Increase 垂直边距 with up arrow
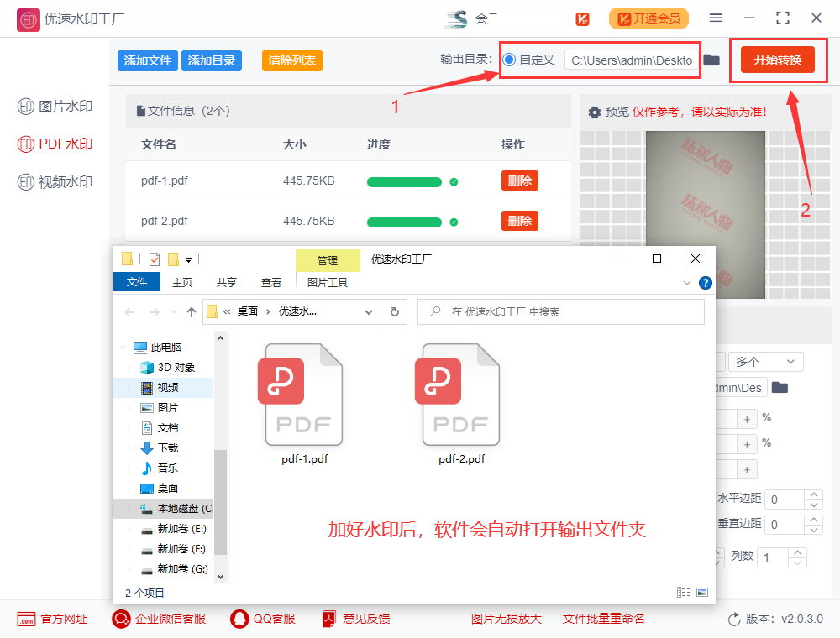Screen dimensions: 840x638 (814, 519)
